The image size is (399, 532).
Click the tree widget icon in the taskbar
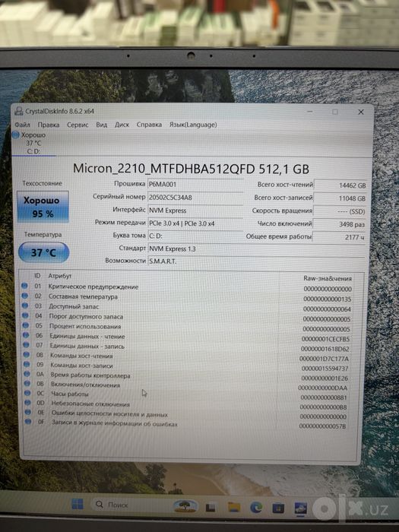[185, 506]
